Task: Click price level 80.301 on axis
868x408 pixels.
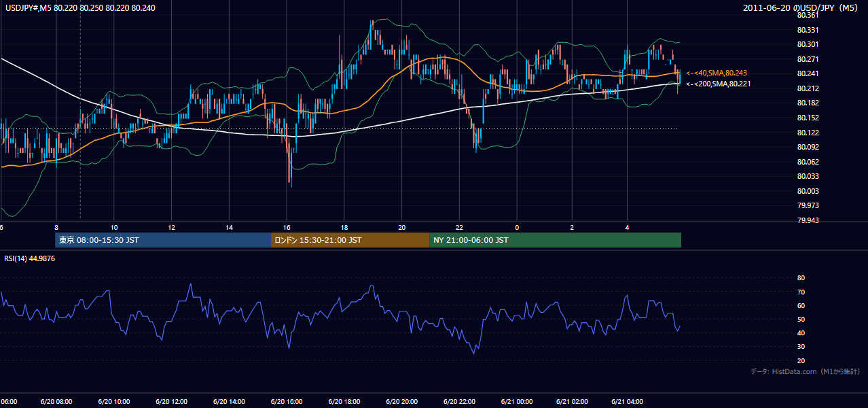Action: click(808, 45)
